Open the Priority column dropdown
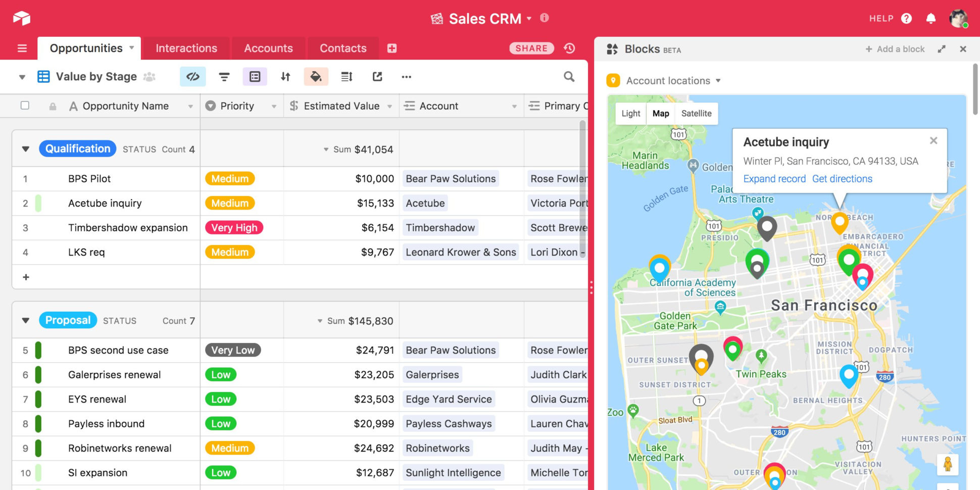The width and height of the screenshot is (980, 490). coord(274,106)
